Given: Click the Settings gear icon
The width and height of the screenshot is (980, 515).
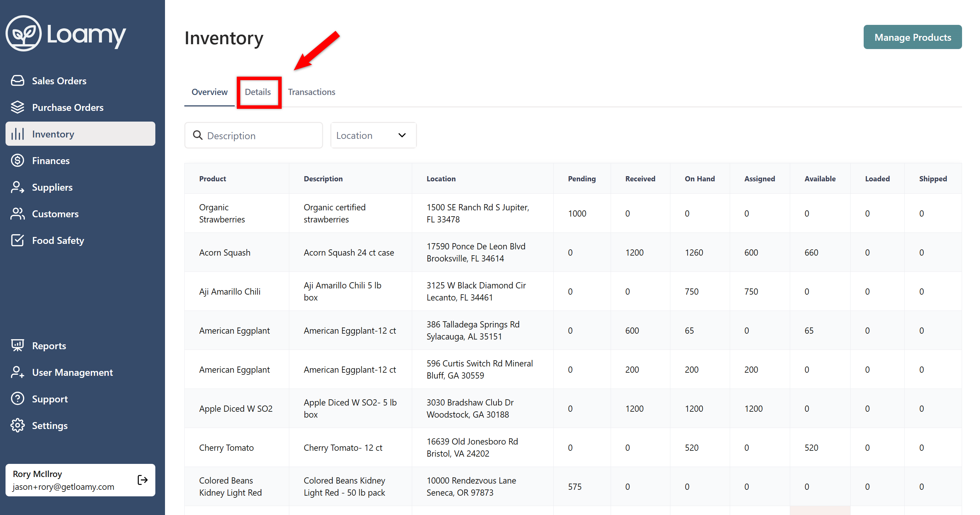Looking at the screenshot, I should point(18,426).
